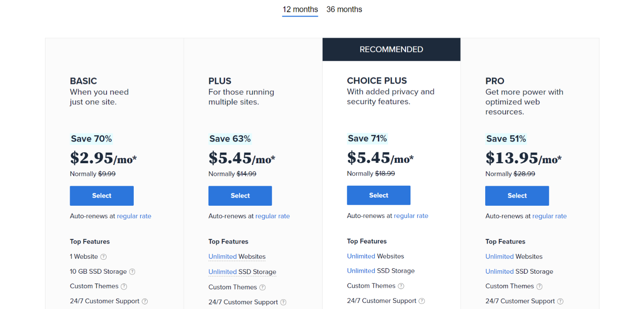Viewport: 644px width, 309px height.
Task: Click Plus plan Custom Themes info icon
Action: click(x=262, y=287)
